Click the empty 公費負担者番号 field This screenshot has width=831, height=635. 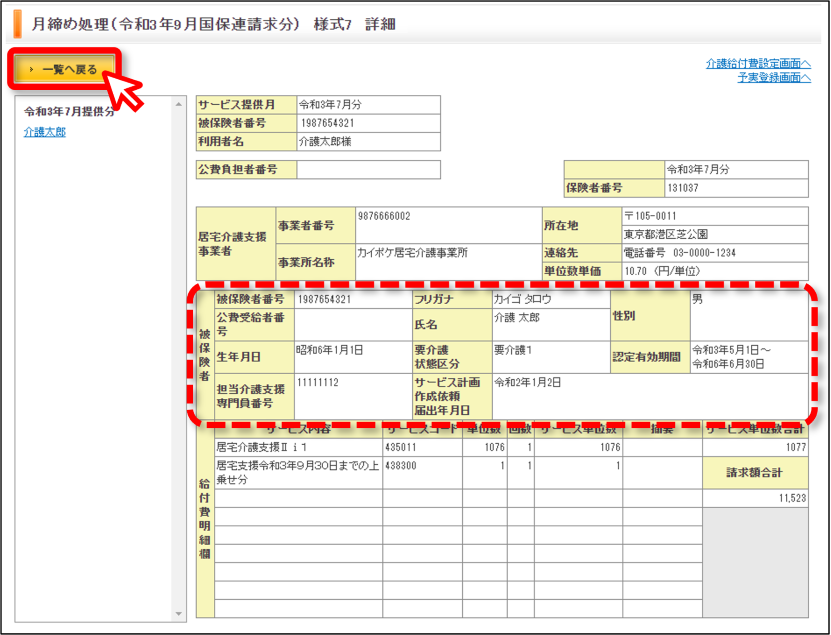click(368, 170)
